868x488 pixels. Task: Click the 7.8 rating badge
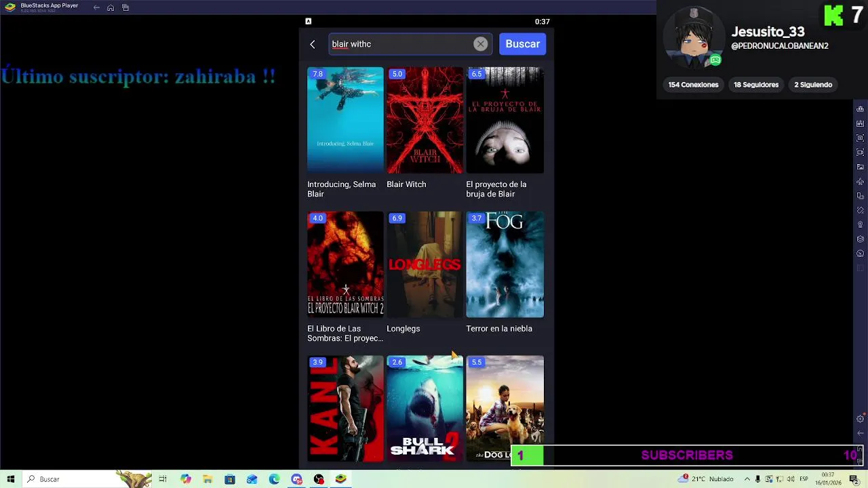pos(317,74)
